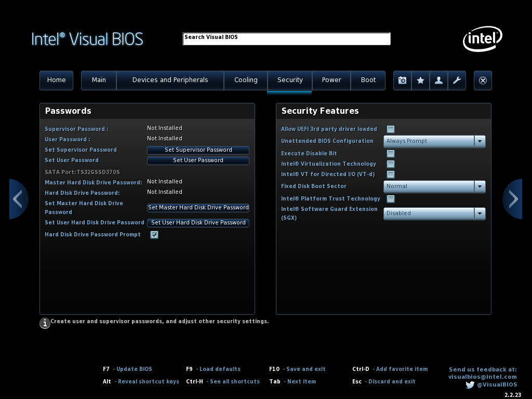Toggle Allow UEFI 3rd party driver loaded
Screen dimensions: 532x399
coord(391,129)
